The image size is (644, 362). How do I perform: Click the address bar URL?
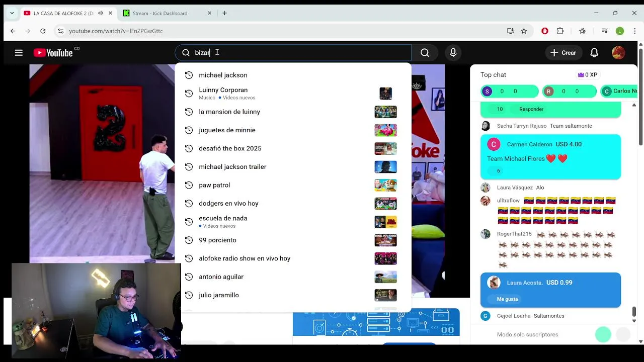[116, 31]
